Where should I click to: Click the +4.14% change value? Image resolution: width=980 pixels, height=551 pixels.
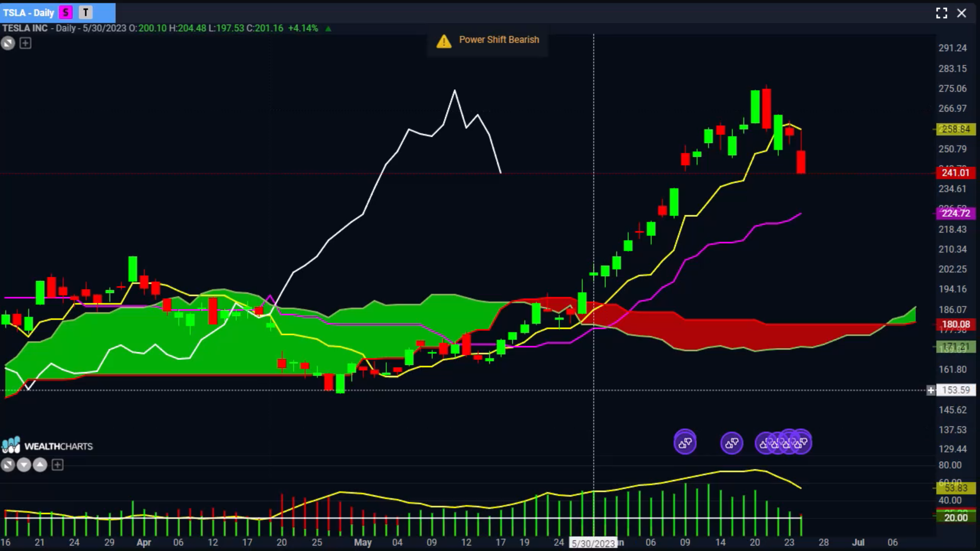pyautogui.click(x=303, y=28)
